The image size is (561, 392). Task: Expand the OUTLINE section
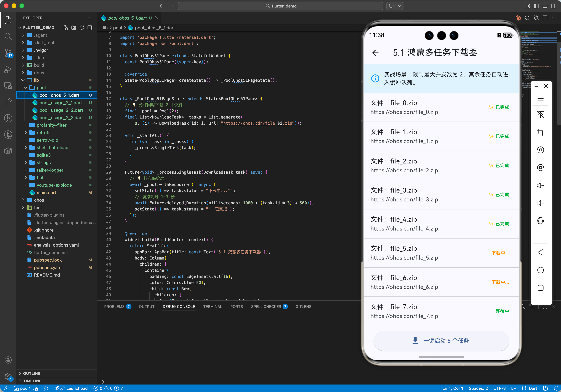pos(32,373)
